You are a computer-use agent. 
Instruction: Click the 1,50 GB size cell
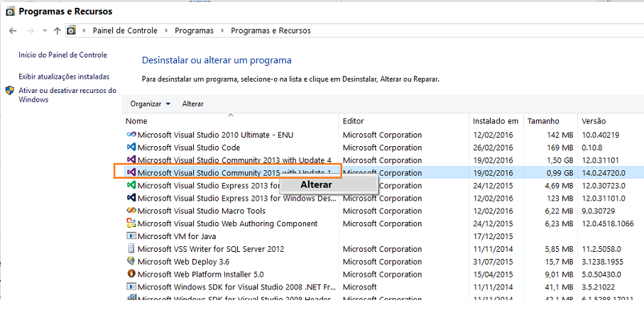click(x=559, y=160)
